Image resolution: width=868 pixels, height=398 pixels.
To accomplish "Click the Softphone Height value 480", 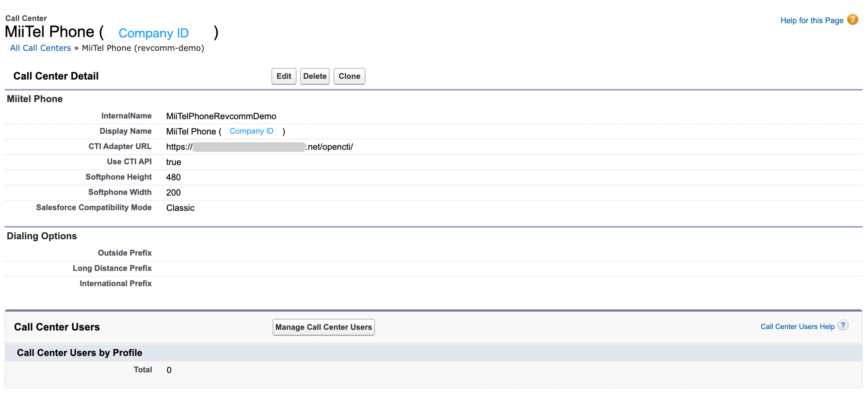I will point(173,178).
